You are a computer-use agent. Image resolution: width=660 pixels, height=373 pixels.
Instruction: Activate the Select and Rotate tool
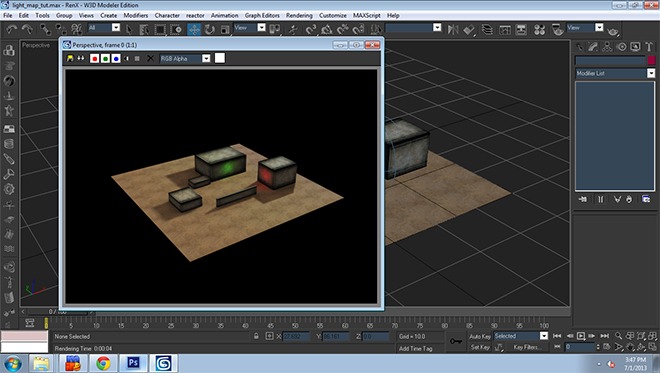(209, 29)
